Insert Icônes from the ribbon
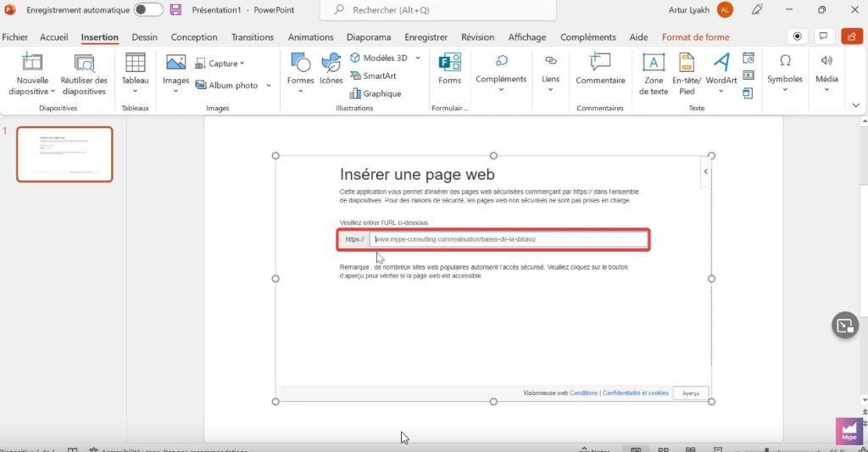 (331, 70)
